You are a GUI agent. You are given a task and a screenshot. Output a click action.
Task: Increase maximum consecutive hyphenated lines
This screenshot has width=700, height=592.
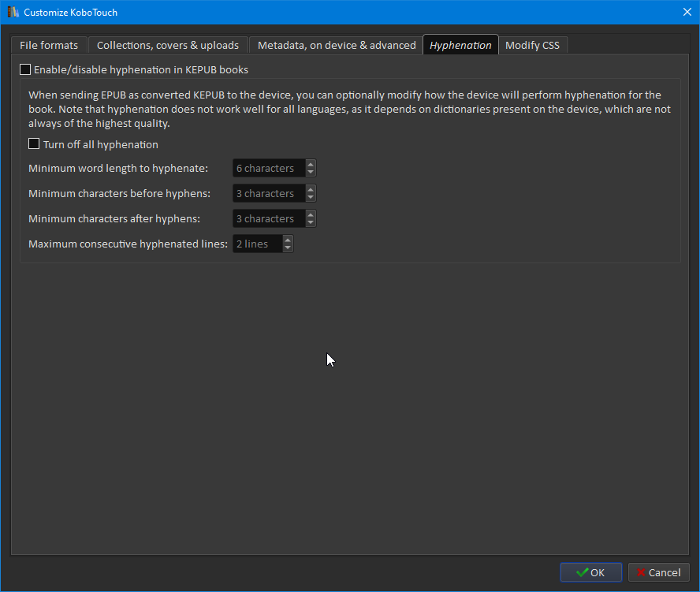(x=288, y=240)
